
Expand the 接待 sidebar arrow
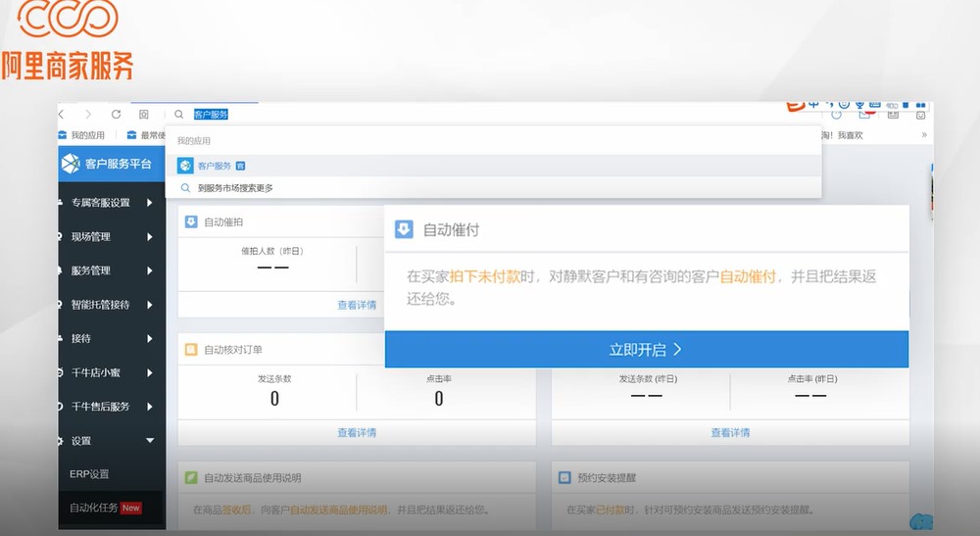point(149,339)
